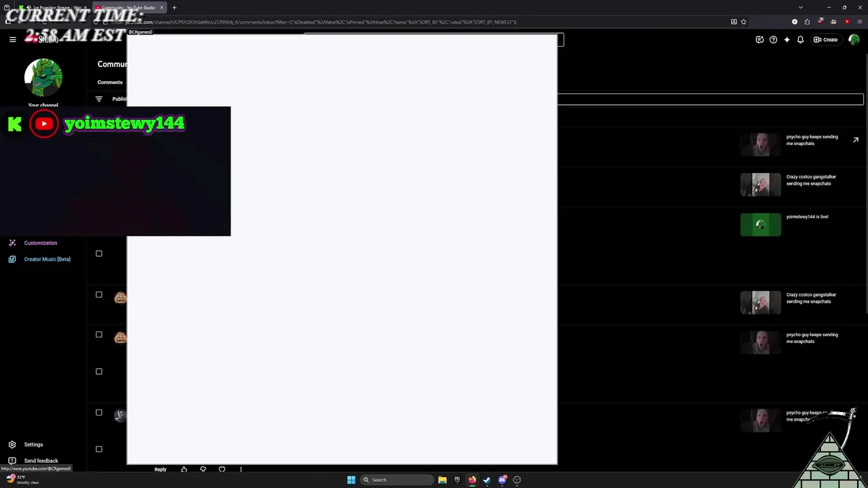
Task: Open 'yoimstewy144 is live!' video thumbnail
Action: tap(761, 224)
